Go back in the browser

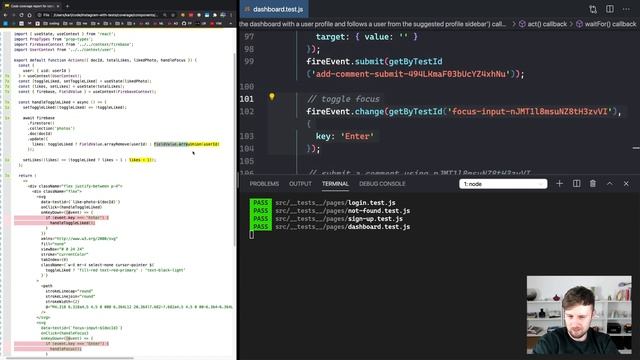5,15
